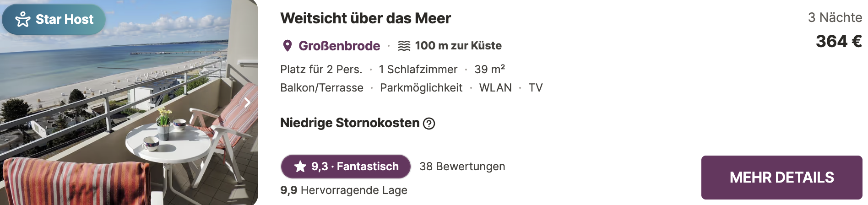The height and width of the screenshot is (205, 868).
Task: Open the 38 Bewertungen reviews
Action: 462,166
